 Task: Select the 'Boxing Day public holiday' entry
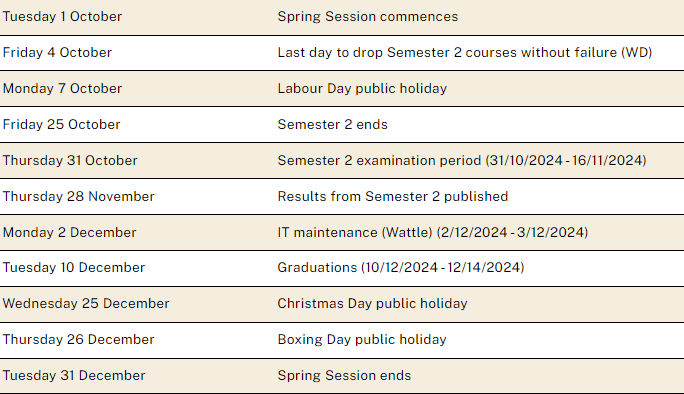362,339
